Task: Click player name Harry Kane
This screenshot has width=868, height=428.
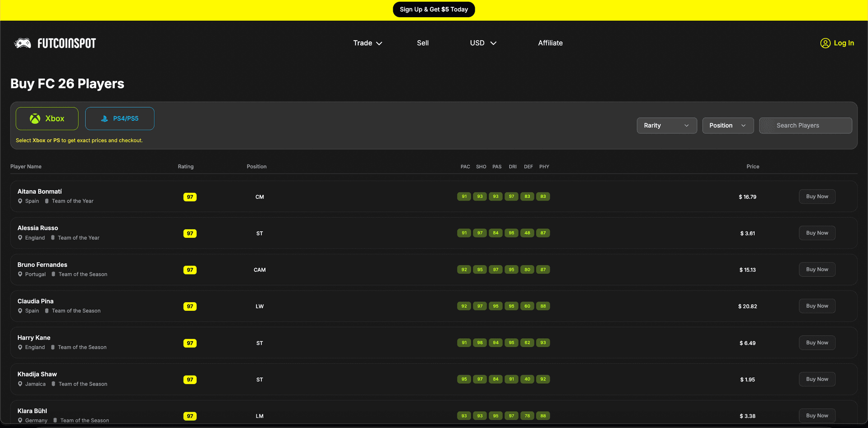Action: (x=34, y=338)
